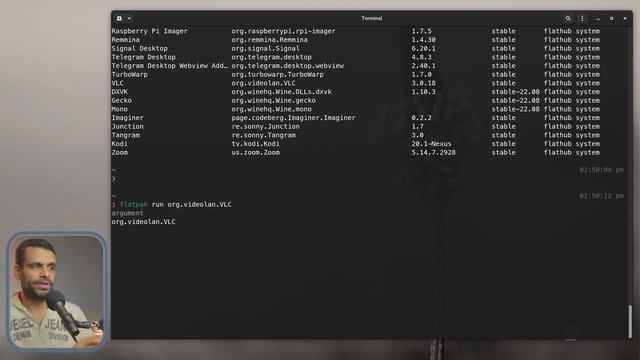
Task: Click the '02:50:04 pm' timestamp
Action: [602, 170]
